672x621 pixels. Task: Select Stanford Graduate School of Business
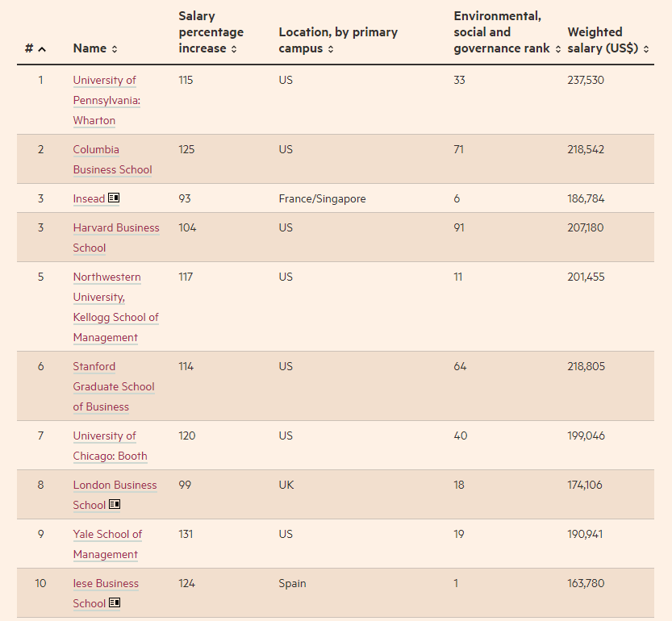(x=113, y=386)
